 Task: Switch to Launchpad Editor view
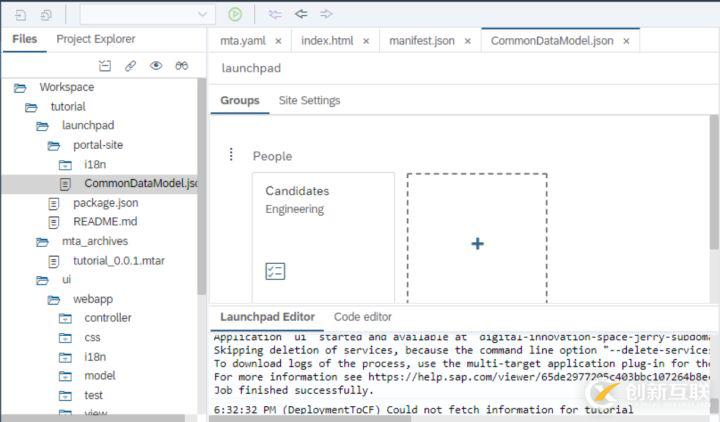(x=267, y=317)
